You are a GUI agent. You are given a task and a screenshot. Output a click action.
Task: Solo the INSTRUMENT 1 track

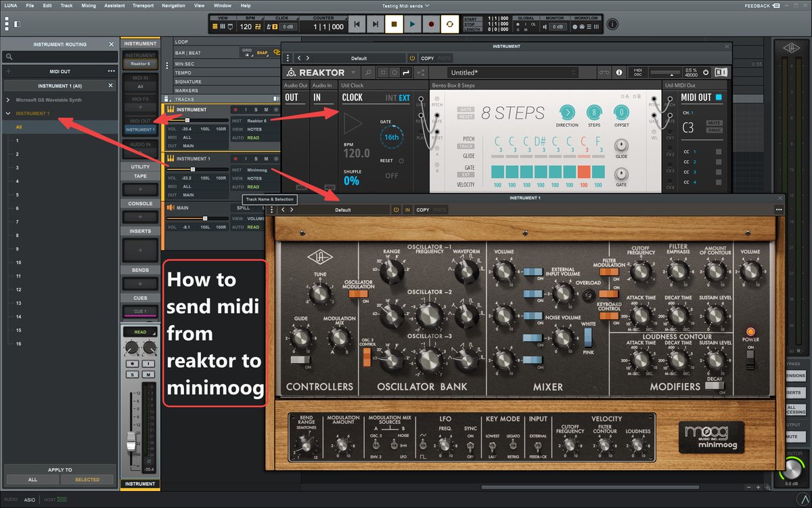(x=256, y=158)
